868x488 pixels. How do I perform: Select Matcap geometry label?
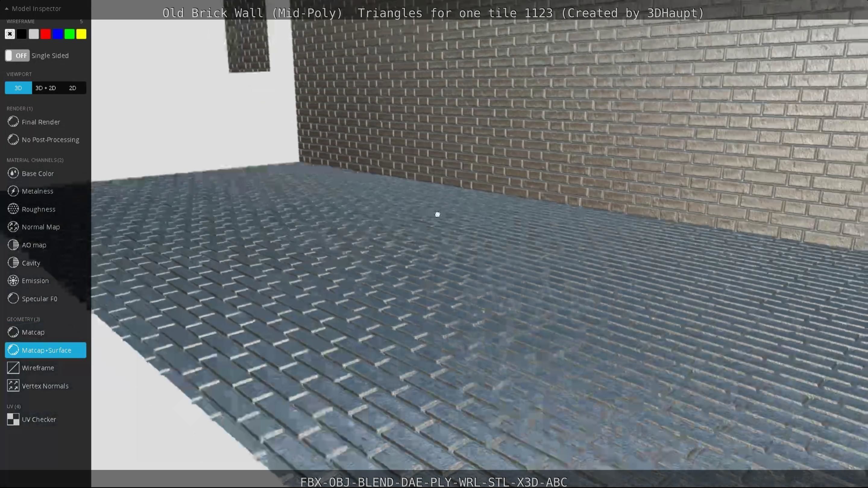pos(33,332)
